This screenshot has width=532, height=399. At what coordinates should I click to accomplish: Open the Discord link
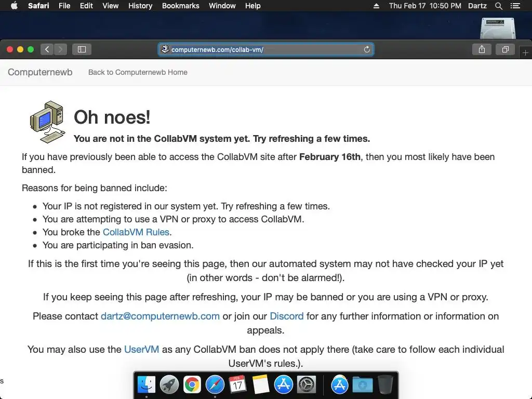[287, 316]
